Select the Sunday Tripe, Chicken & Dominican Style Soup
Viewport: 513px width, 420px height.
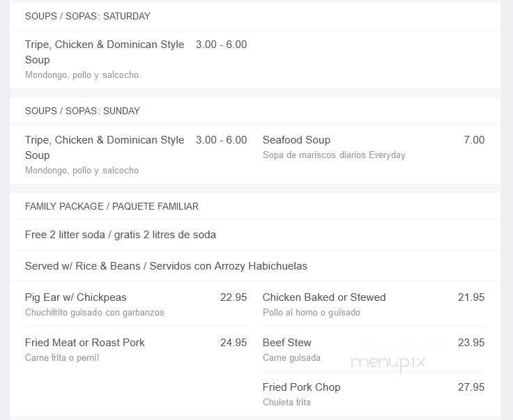click(105, 148)
